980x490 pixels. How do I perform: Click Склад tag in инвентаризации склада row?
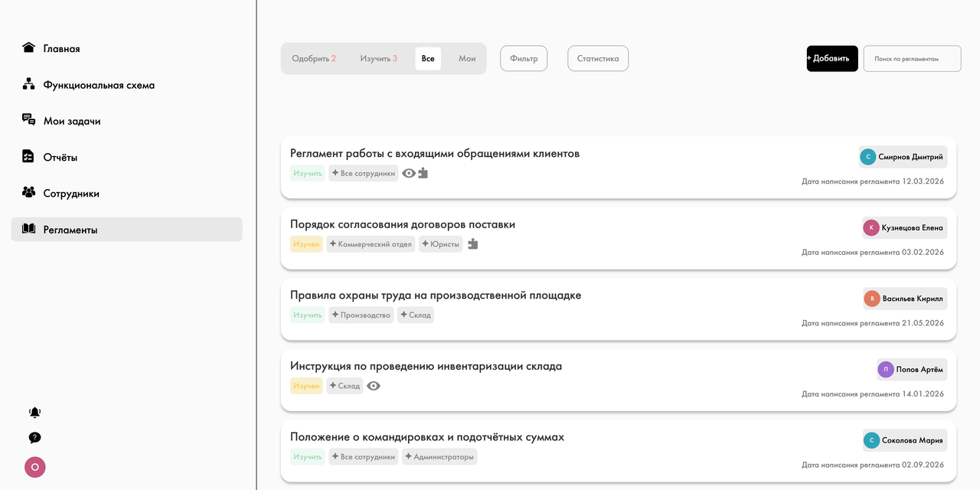pyautogui.click(x=345, y=386)
